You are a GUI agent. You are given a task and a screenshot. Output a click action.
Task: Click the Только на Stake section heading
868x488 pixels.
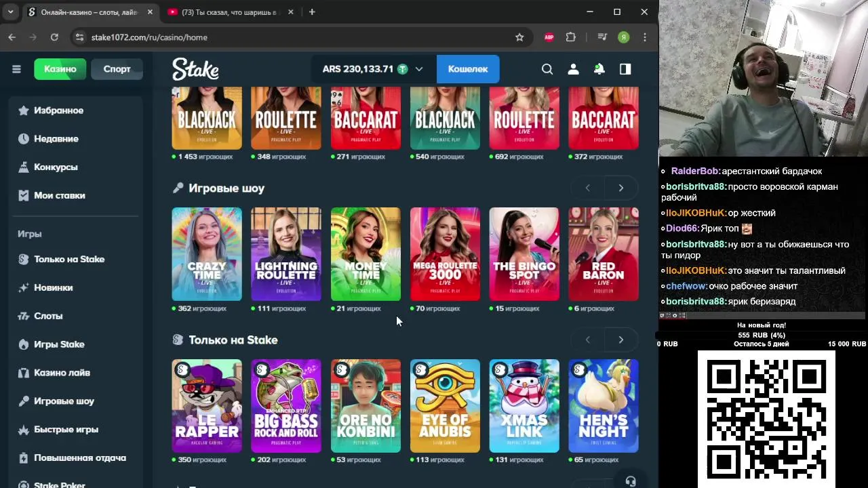point(233,340)
